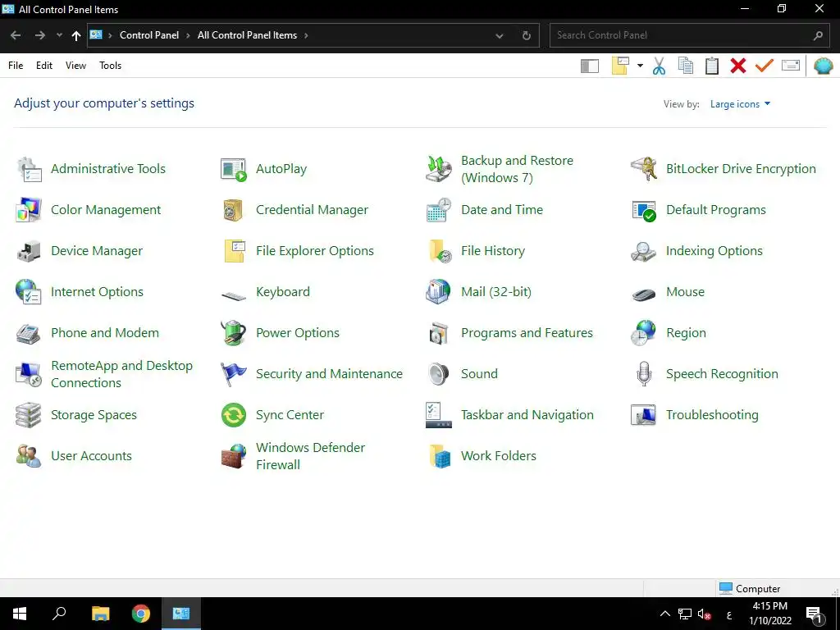Expand chevron after Control Panel breadcrumb
Image resolution: width=840 pixels, height=630 pixels.
coord(188,35)
